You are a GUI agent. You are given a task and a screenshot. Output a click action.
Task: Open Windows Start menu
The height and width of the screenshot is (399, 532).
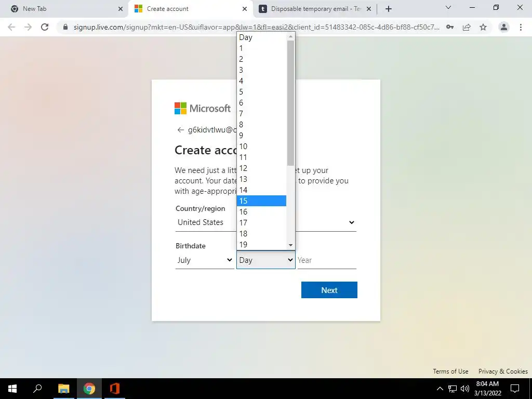coord(12,389)
